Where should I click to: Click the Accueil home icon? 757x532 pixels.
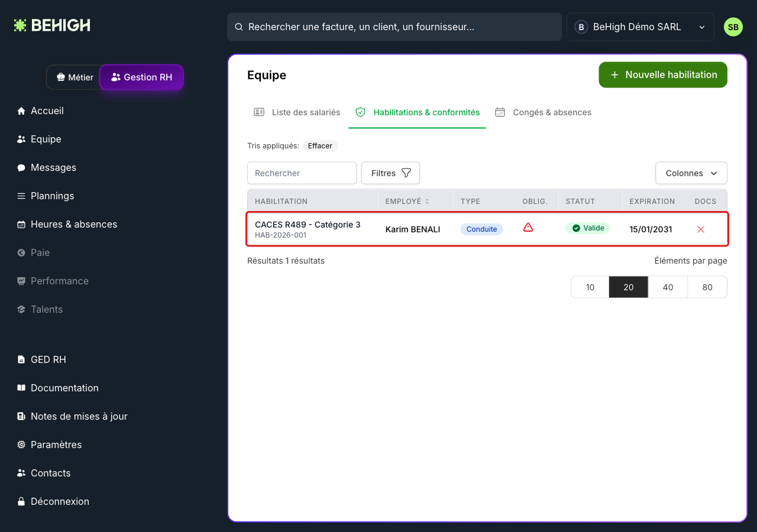[x=21, y=111]
